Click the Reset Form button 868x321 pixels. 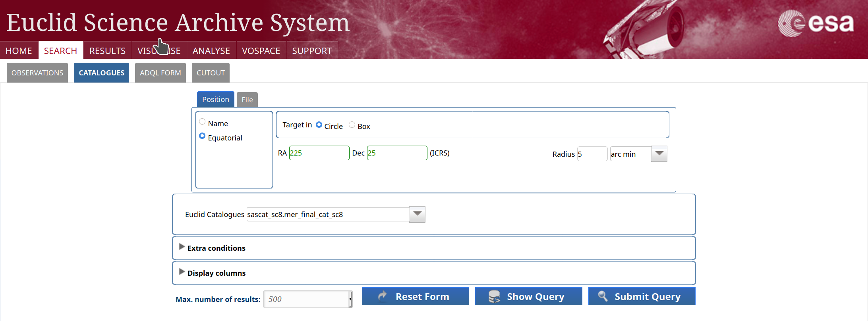[x=416, y=296]
